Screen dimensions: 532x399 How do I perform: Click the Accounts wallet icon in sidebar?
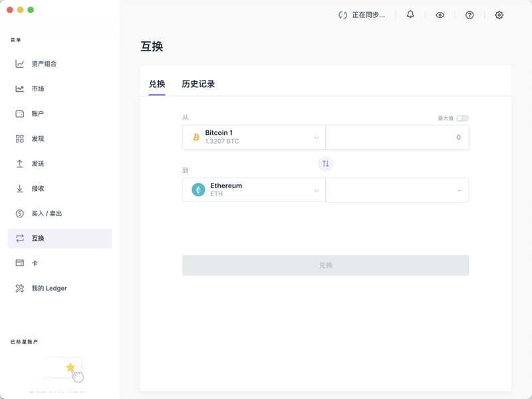(x=20, y=114)
